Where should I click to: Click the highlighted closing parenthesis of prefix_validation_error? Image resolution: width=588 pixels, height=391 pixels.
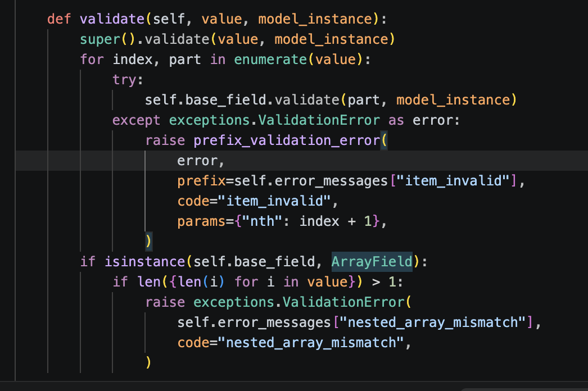click(x=148, y=241)
